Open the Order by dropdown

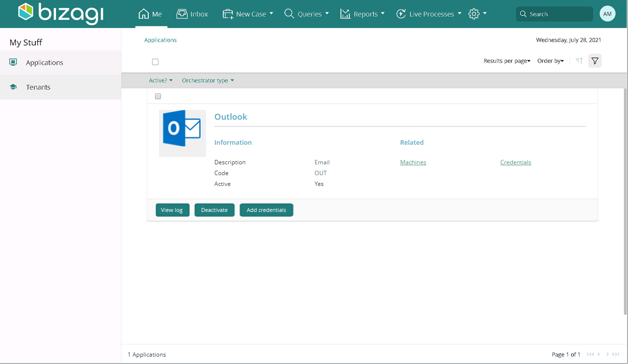point(550,61)
